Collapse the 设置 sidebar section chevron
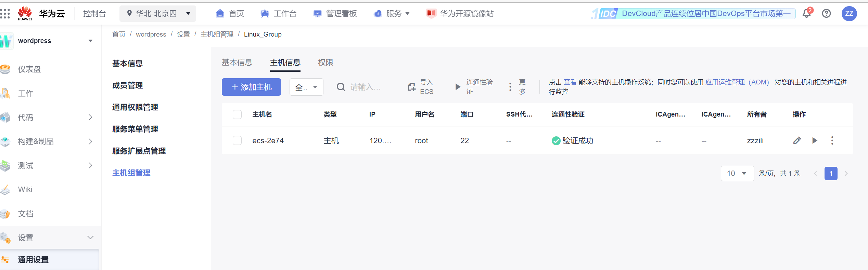The image size is (868, 270). click(x=90, y=238)
